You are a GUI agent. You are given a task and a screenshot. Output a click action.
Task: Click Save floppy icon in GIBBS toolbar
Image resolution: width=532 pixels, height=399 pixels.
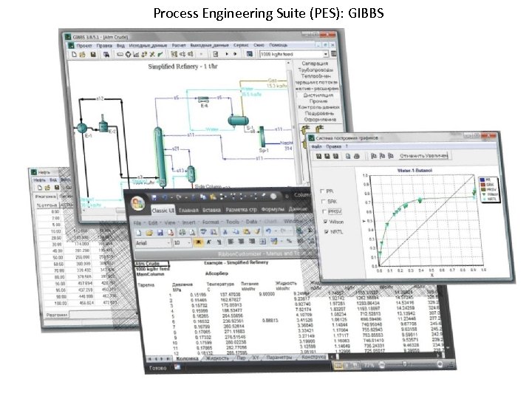(93, 54)
